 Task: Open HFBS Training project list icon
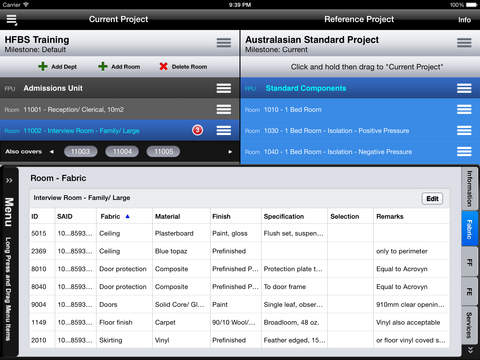click(x=224, y=43)
